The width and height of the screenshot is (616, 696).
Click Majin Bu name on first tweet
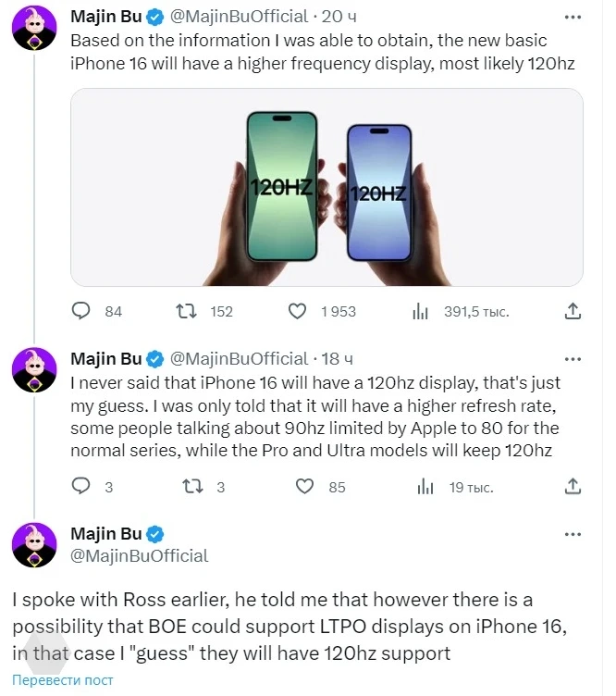click(x=106, y=16)
